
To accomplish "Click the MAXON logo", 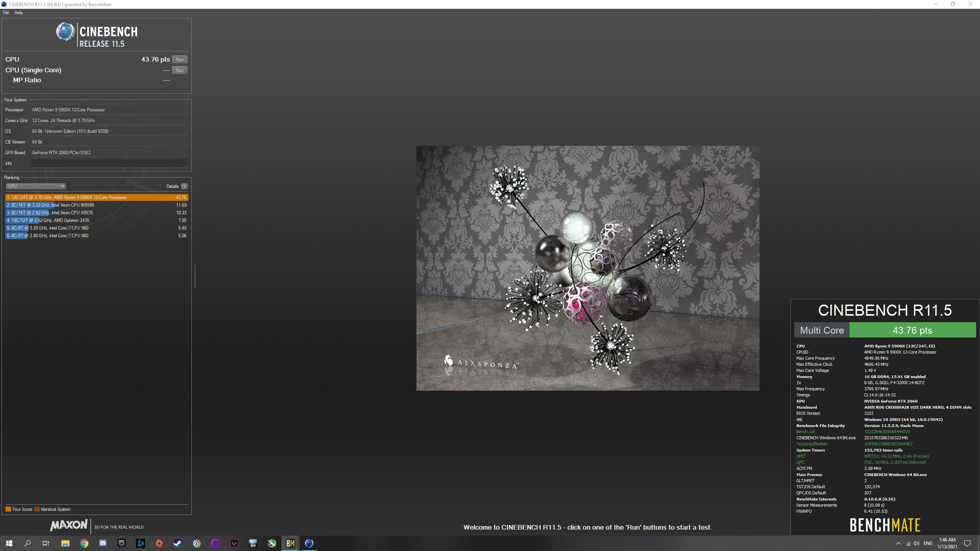I will [x=69, y=525].
